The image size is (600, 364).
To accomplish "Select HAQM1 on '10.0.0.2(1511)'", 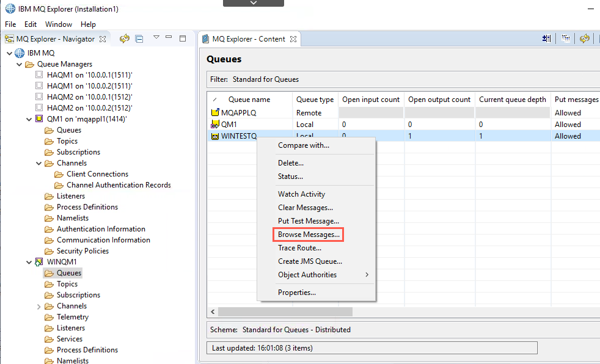I will point(90,86).
